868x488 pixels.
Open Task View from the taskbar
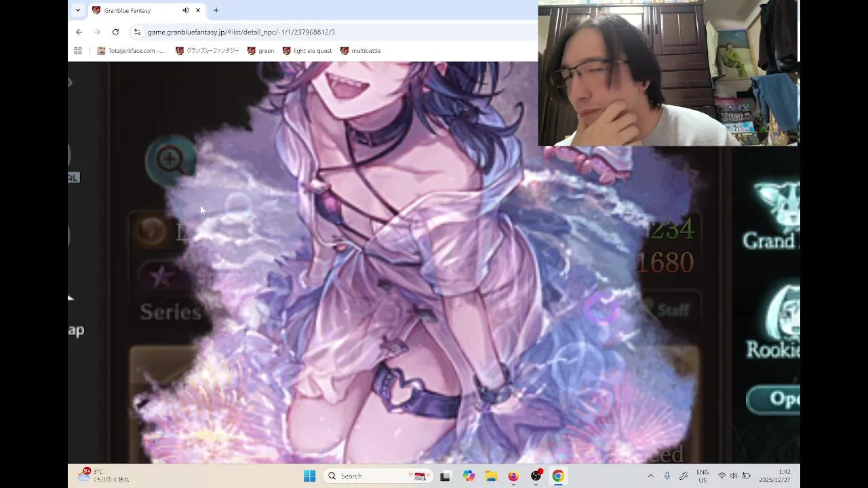pyautogui.click(x=445, y=476)
